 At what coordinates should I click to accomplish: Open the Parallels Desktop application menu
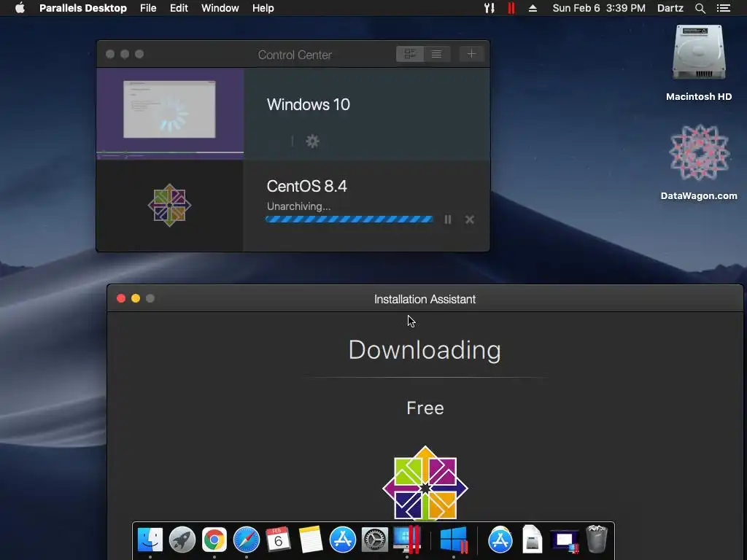click(x=83, y=8)
